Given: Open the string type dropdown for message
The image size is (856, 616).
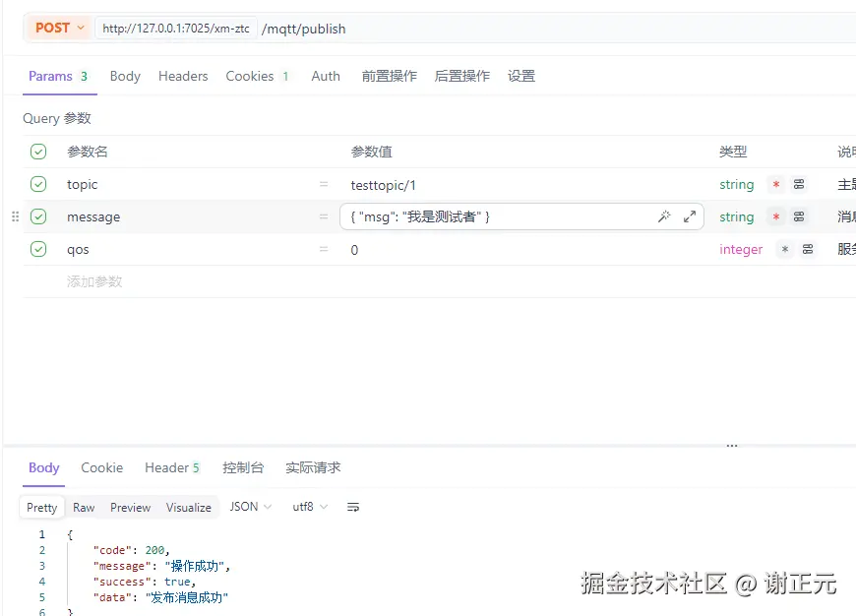Looking at the screenshot, I should pyautogui.click(x=736, y=216).
